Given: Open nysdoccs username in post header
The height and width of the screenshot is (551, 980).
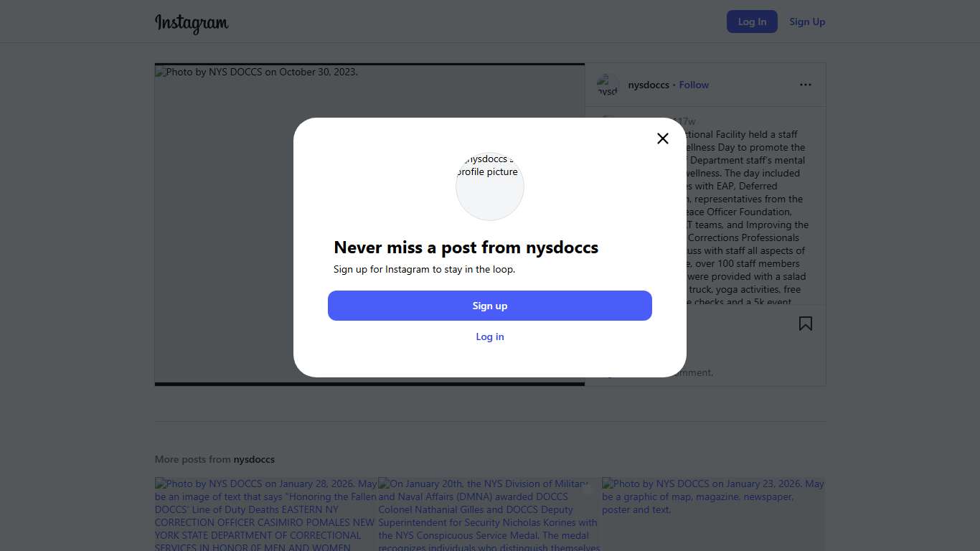Looking at the screenshot, I should click(x=649, y=85).
